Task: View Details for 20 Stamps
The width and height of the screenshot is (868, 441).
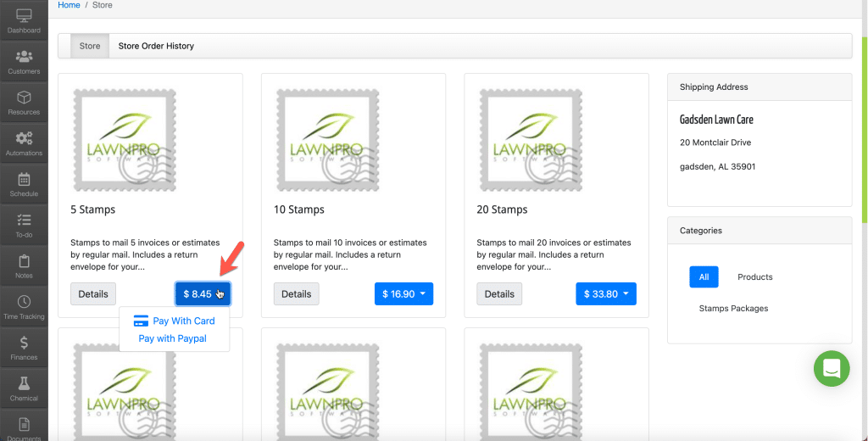Action: point(499,294)
